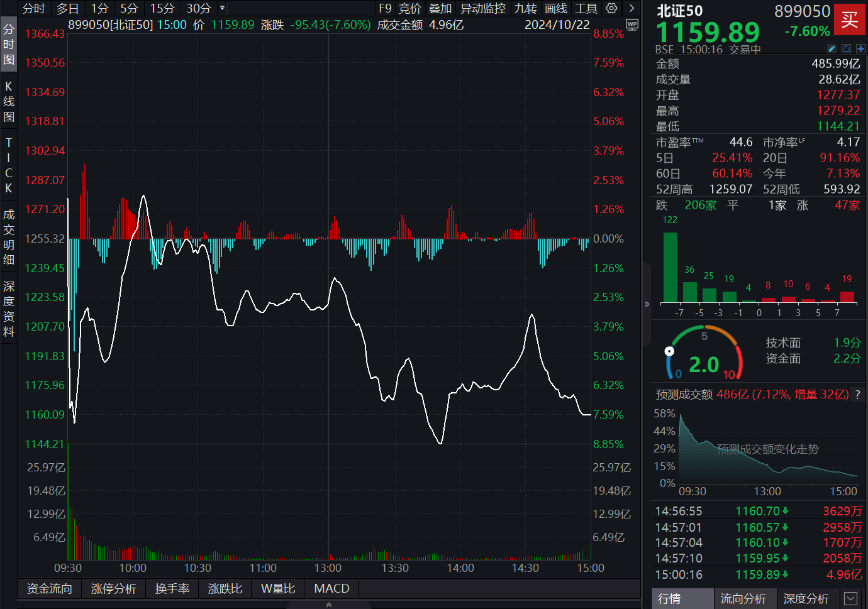Click the 金额 485.99亿 value
868x609 pixels.
click(836, 63)
